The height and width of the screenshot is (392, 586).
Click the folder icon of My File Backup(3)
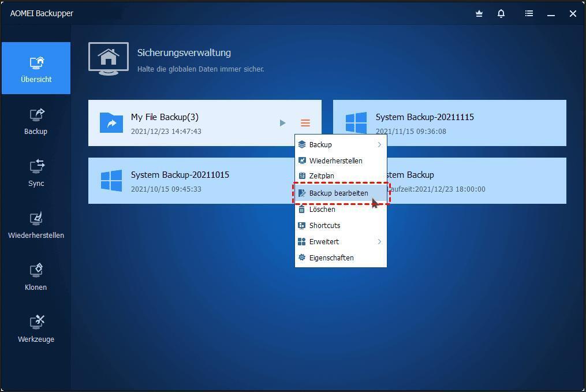pyautogui.click(x=111, y=122)
